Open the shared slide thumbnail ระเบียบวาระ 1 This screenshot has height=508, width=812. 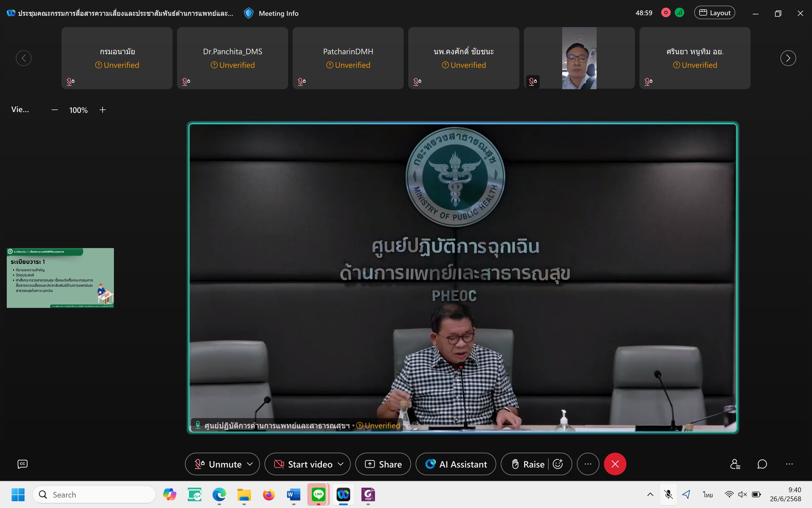(60, 278)
